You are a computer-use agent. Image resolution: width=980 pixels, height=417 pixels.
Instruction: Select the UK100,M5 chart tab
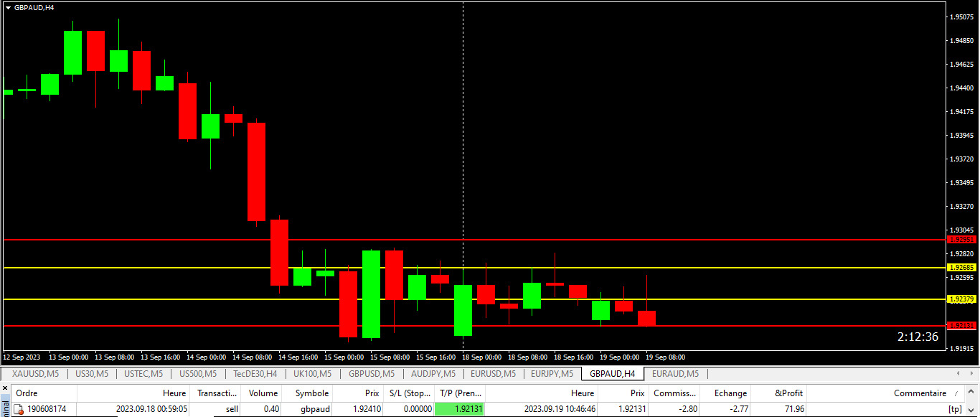[x=313, y=374]
